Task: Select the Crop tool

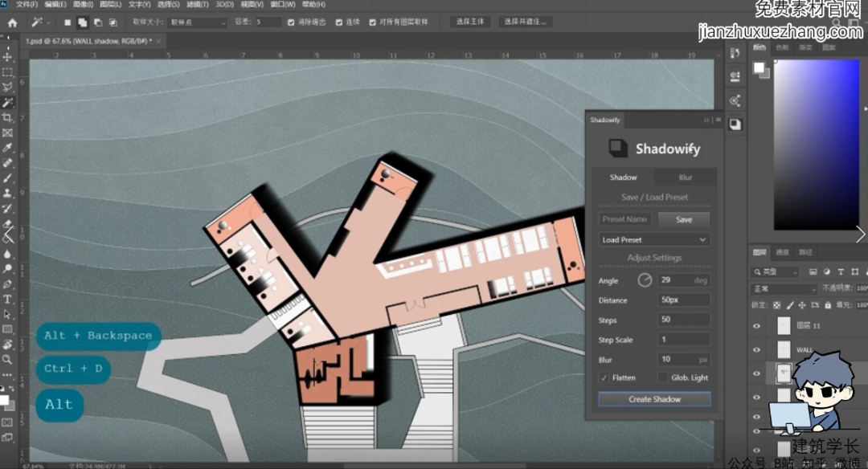Action: [x=8, y=118]
